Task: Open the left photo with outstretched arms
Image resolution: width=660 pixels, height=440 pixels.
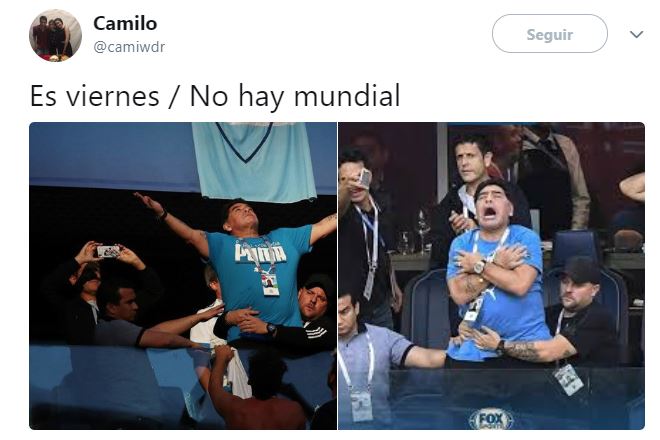Action: 183,276
